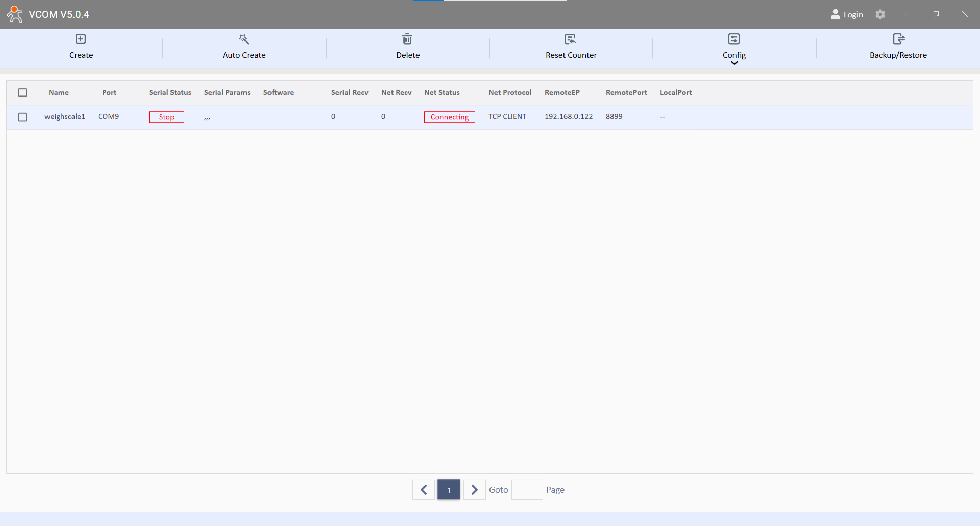Open settings gear in title bar
The height and width of the screenshot is (526, 980).
pyautogui.click(x=880, y=14)
